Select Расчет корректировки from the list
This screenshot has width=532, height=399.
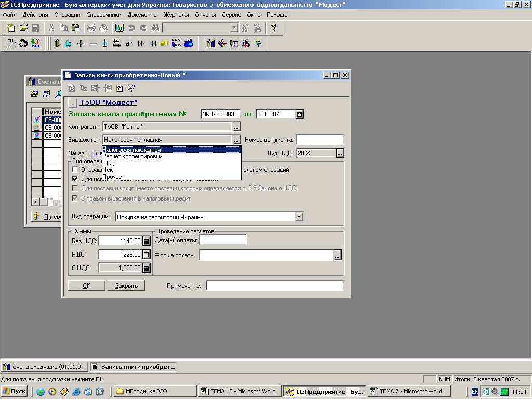coord(171,156)
